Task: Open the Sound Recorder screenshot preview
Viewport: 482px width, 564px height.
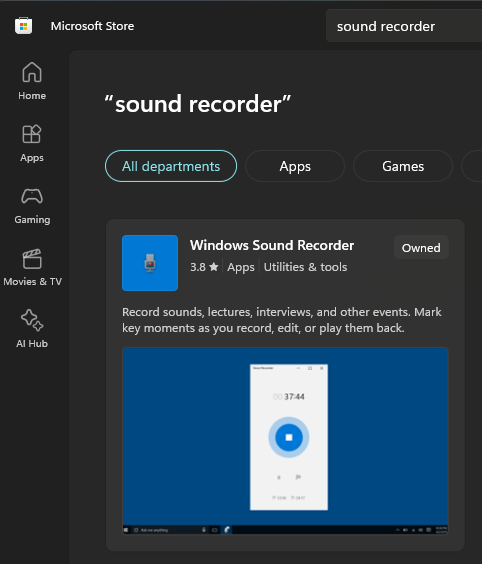Action: 285,441
